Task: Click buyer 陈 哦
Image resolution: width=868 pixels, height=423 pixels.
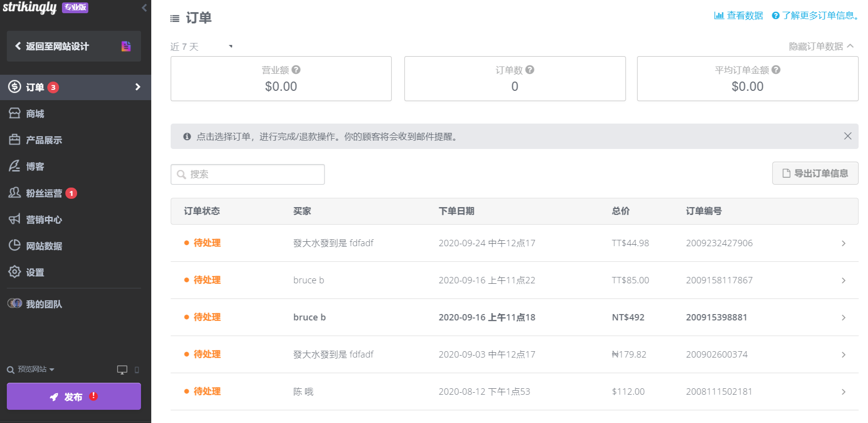Action: [x=303, y=391]
